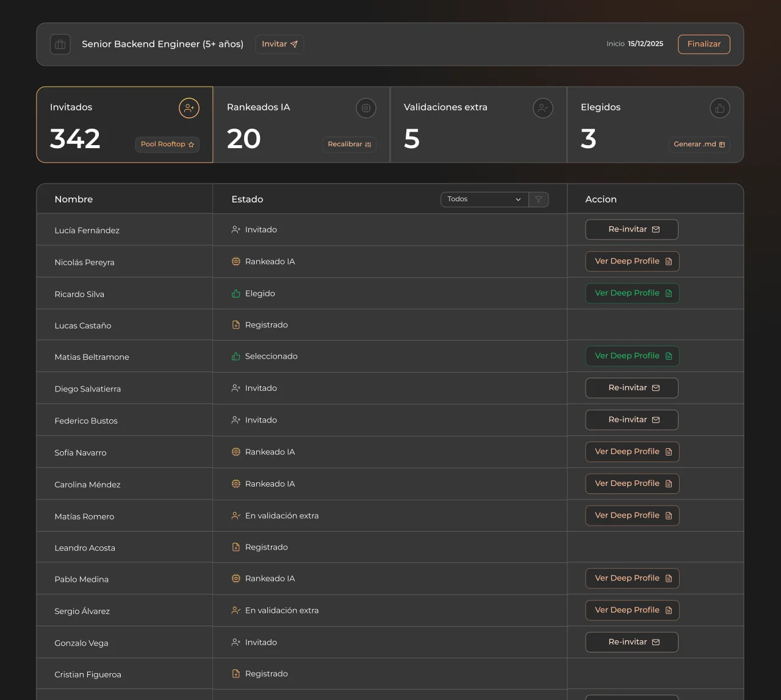
Task: Select the Elegidos stat card
Action: 655,124
